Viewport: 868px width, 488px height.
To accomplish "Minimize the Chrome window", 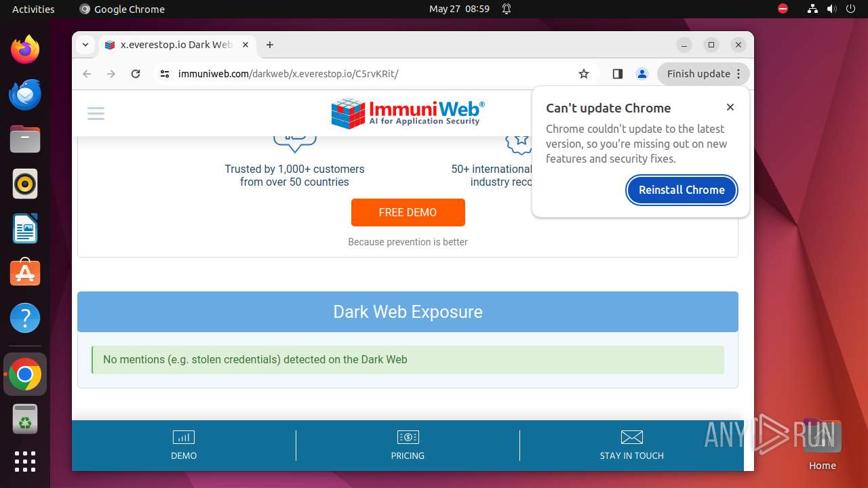I will [x=684, y=45].
